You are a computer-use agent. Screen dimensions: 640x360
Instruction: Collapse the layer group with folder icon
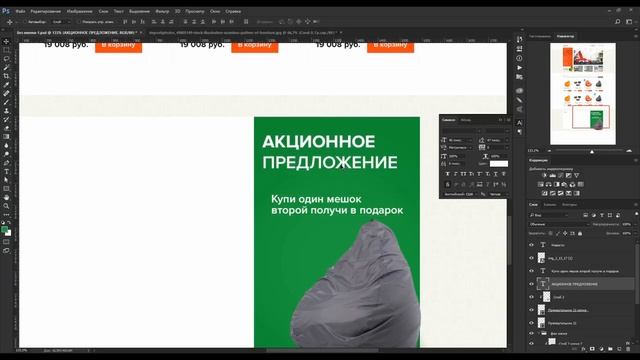(539, 333)
